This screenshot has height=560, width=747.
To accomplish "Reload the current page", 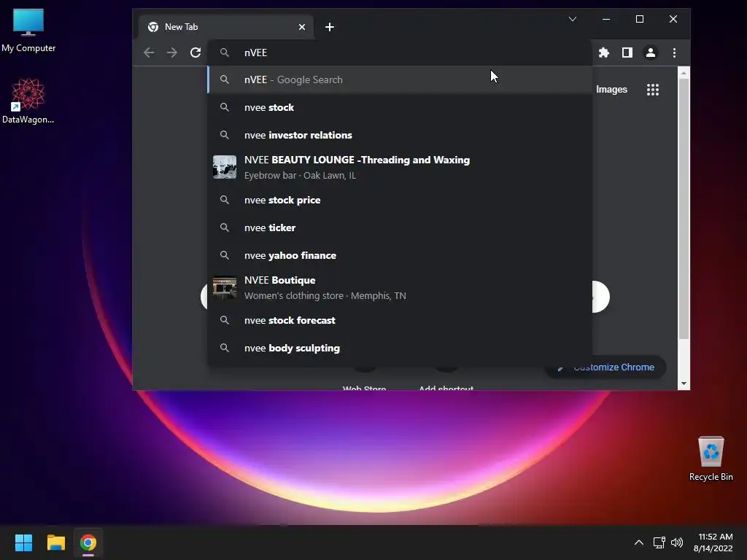I will 196,52.
